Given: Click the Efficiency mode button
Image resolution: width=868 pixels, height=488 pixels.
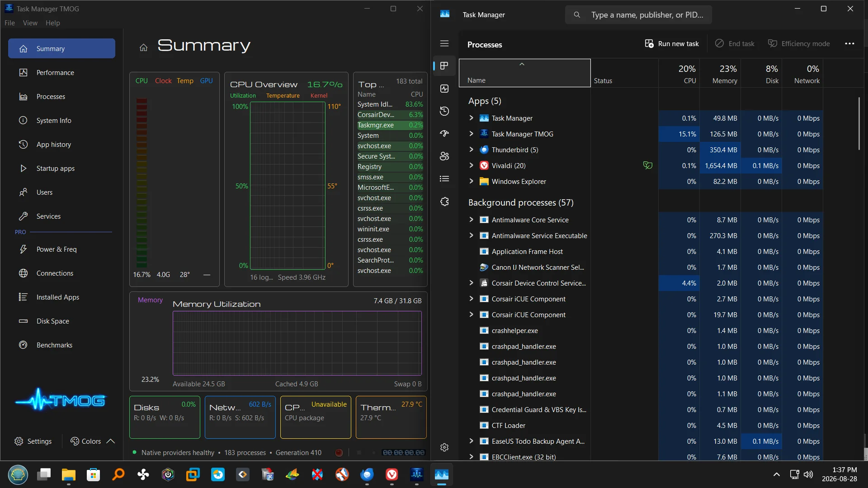Looking at the screenshot, I should [x=799, y=43].
